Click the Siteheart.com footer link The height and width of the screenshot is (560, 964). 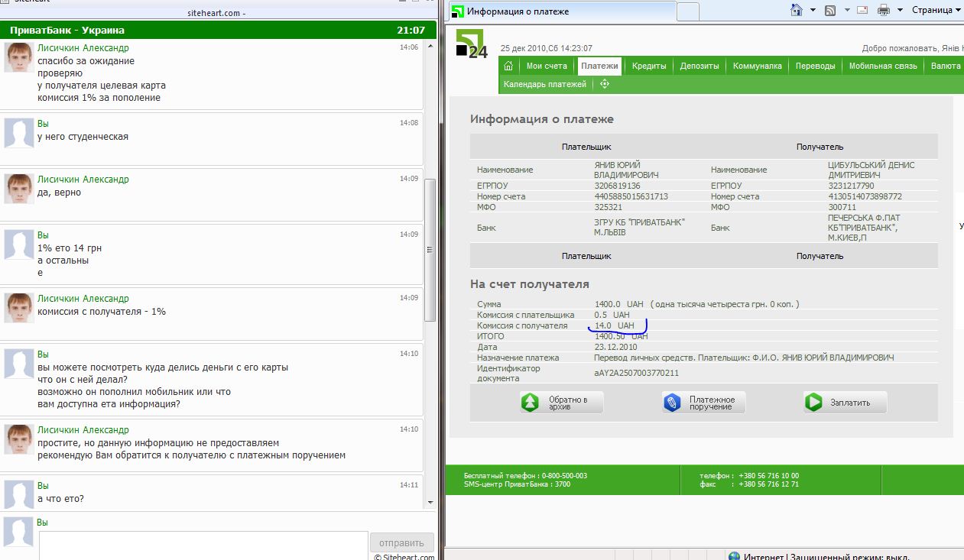tap(408, 557)
